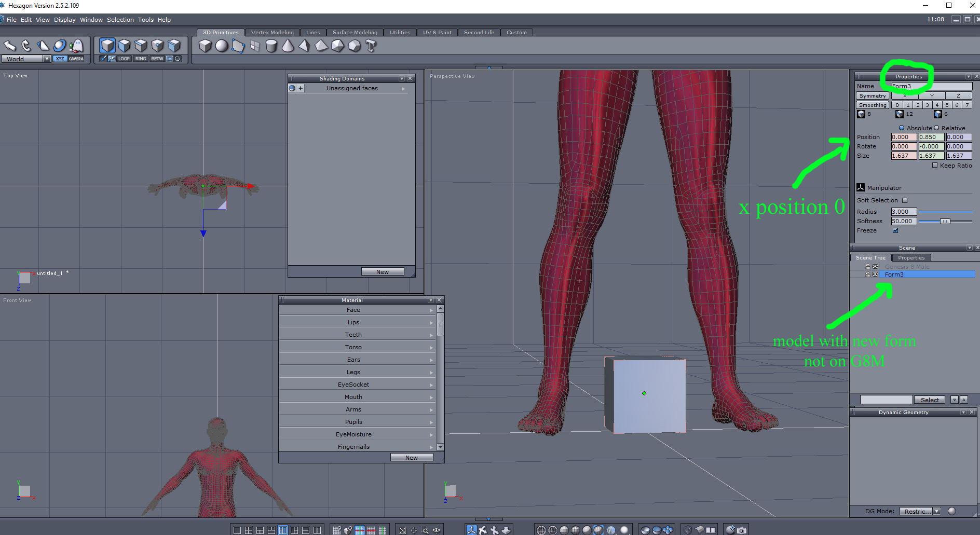This screenshot has height=535, width=980.
Task: Click the Softness slider handle
Action: click(x=945, y=222)
